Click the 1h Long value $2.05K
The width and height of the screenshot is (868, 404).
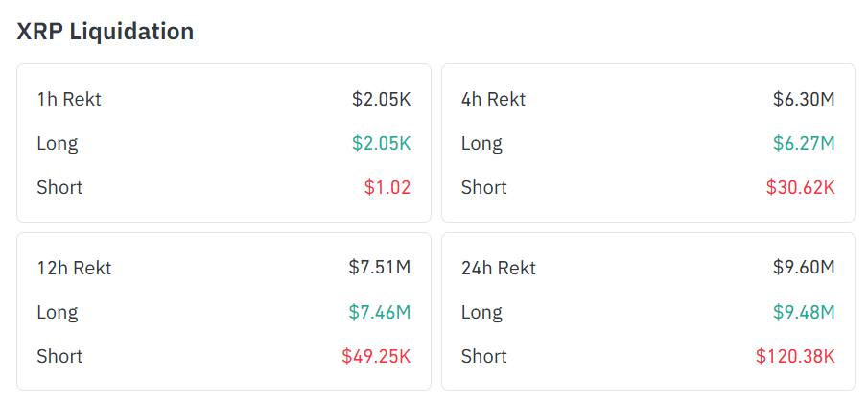click(382, 144)
